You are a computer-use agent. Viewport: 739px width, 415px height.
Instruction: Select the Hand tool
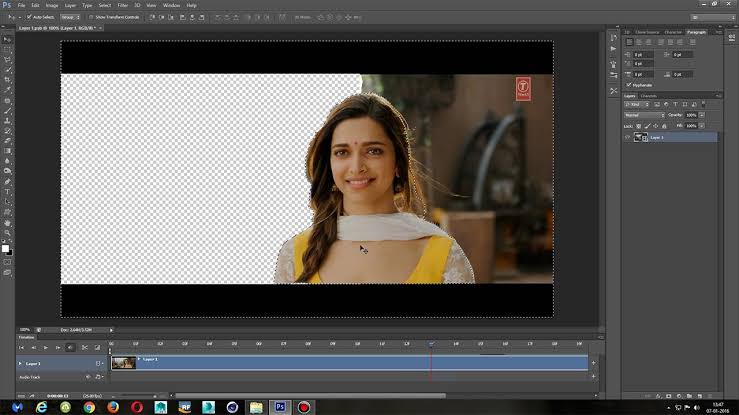tap(7, 223)
